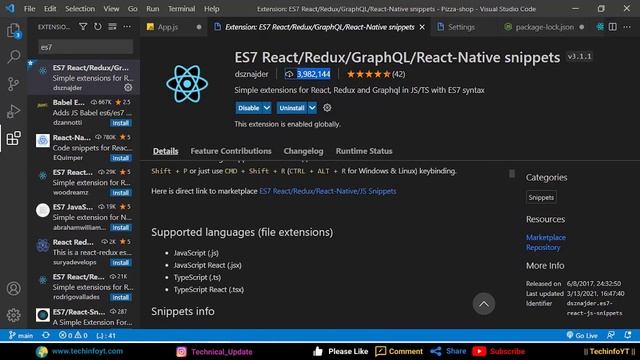
Task: Open the Changelog tab
Action: click(303, 151)
